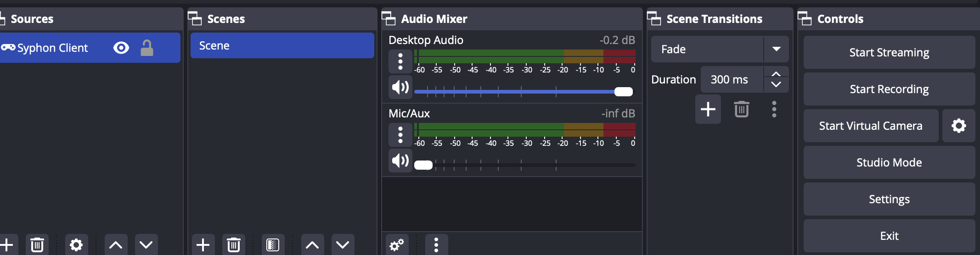Screen dimensions: 980x255
Task: Mute the Mic/Aux speaker button
Action: 400,161
